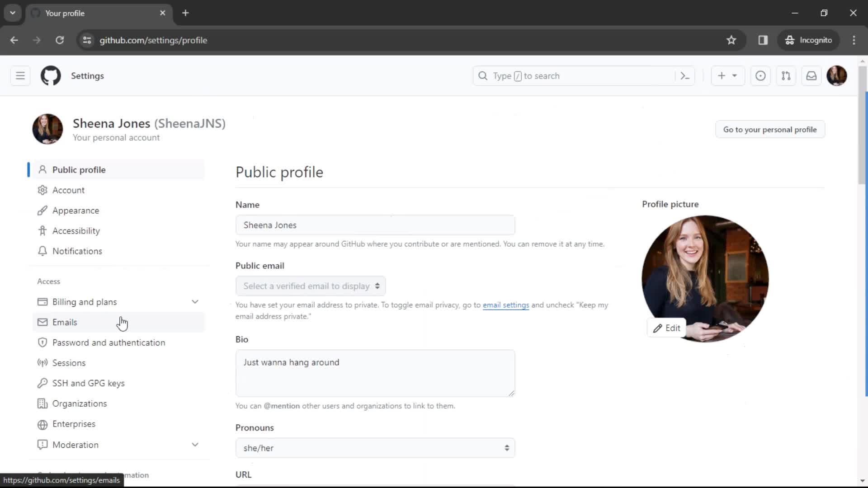
Task: Click the small avatar beside Sheena Jones
Action: pos(47,129)
